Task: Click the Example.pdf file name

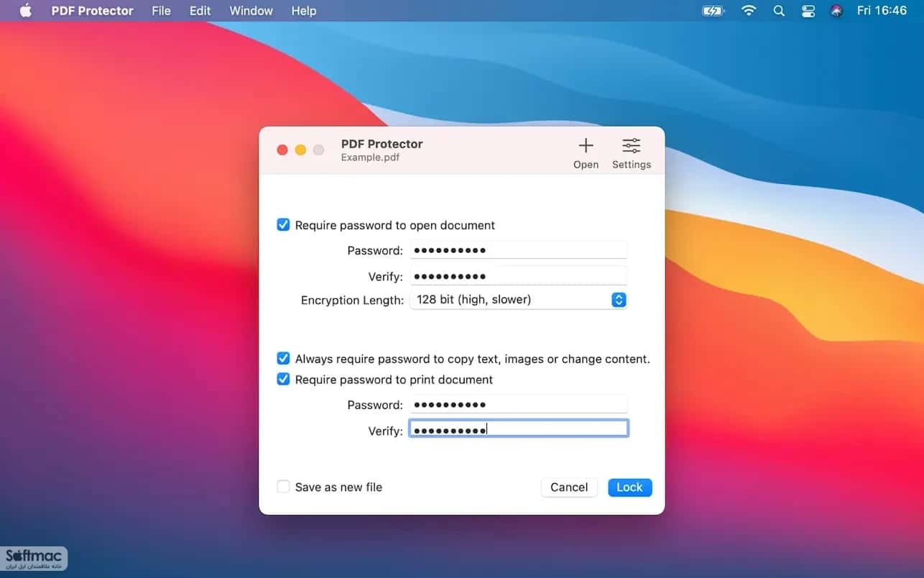Action: click(x=370, y=157)
